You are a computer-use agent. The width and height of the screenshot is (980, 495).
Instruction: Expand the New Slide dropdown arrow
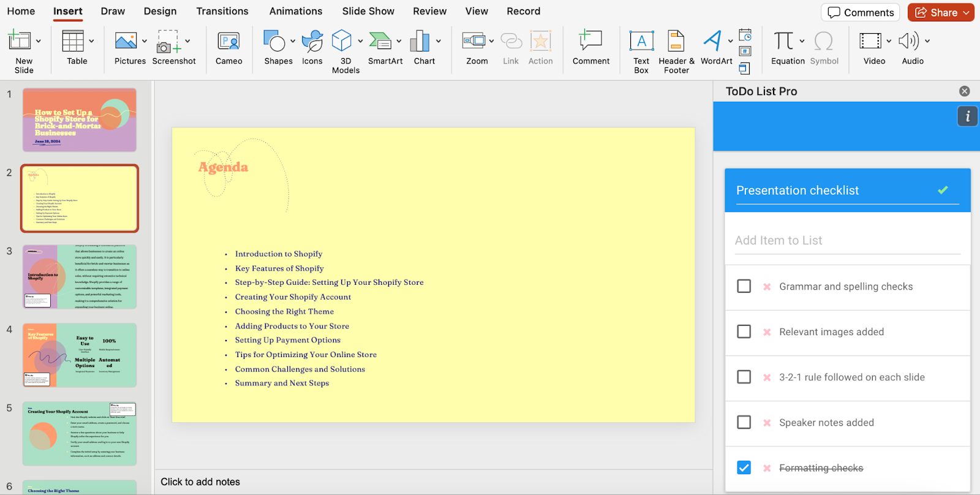point(39,41)
